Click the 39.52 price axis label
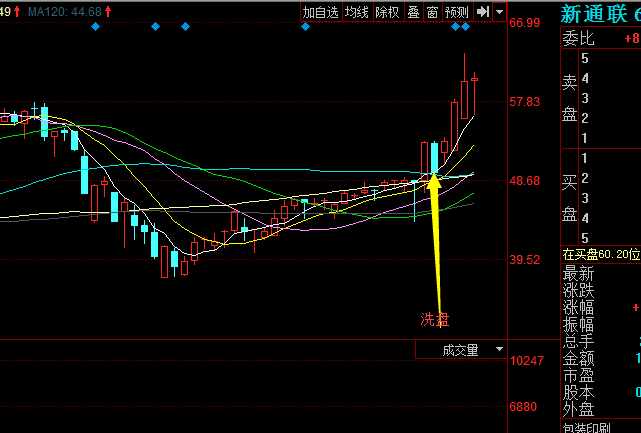This screenshot has height=433, width=641. [x=524, y=259]
